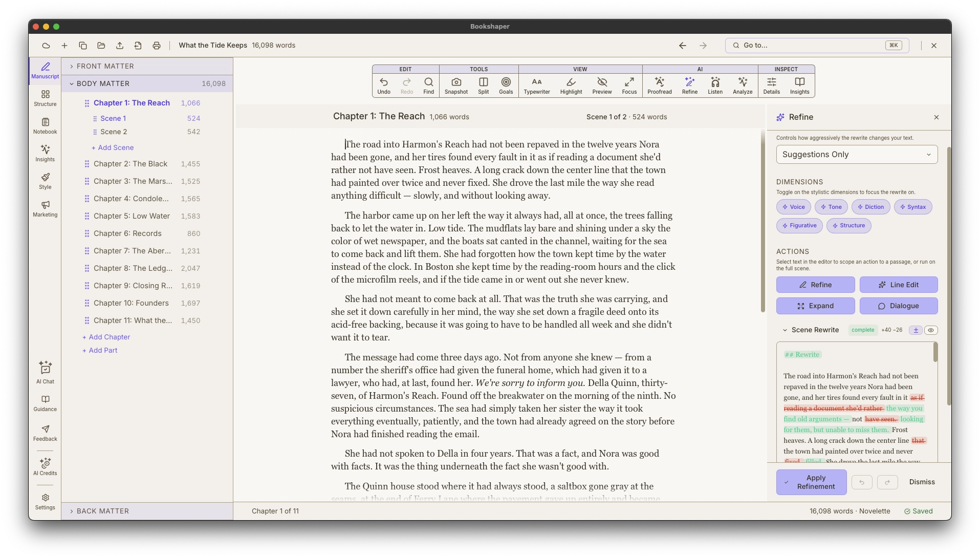
Task: Activate the Split view tool
Action: tap(483, 85)
